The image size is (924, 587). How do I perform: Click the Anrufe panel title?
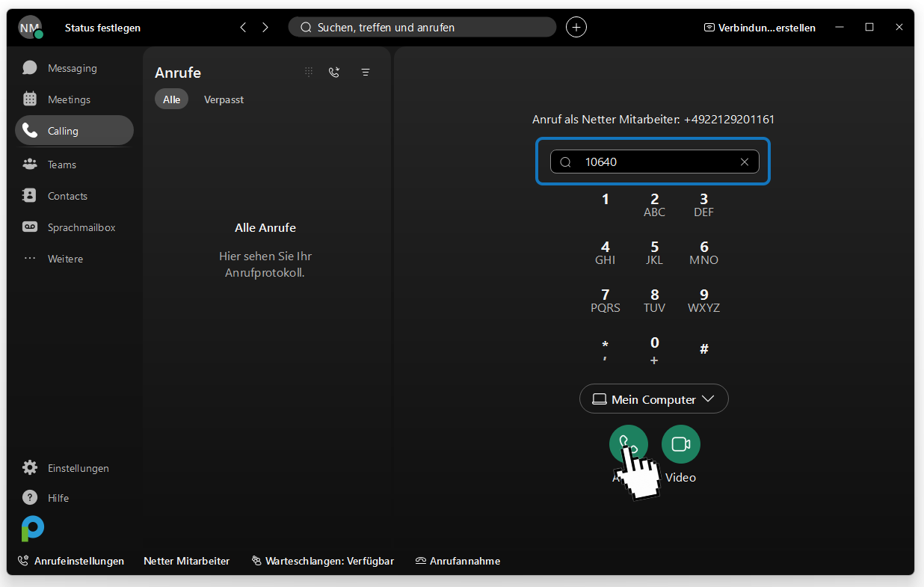[x=178, y=73]
